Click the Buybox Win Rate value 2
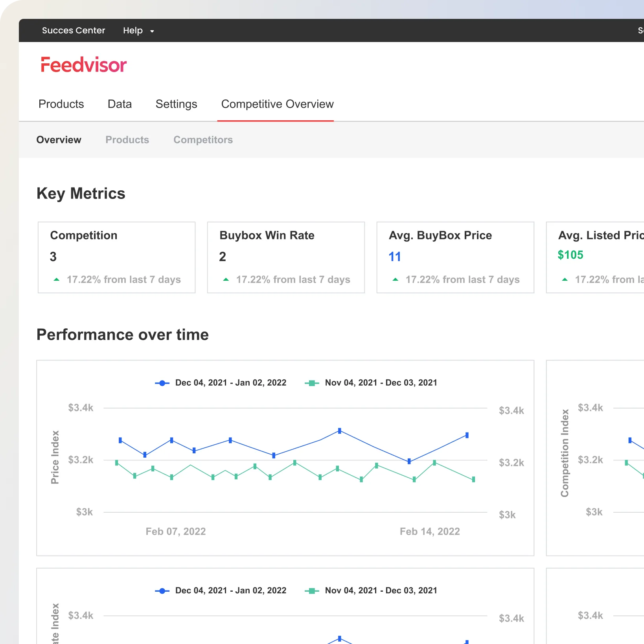This screenshot has width=644, height=644. 223,257
